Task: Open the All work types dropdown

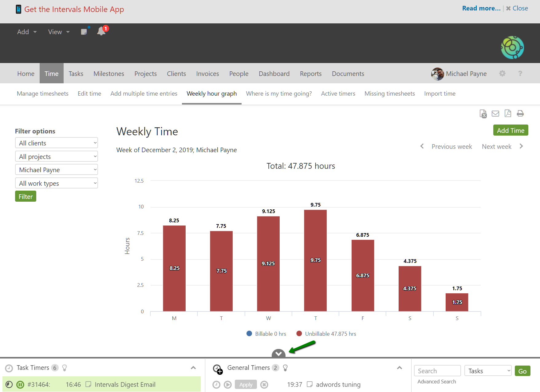Action: (x=57, y=183)
